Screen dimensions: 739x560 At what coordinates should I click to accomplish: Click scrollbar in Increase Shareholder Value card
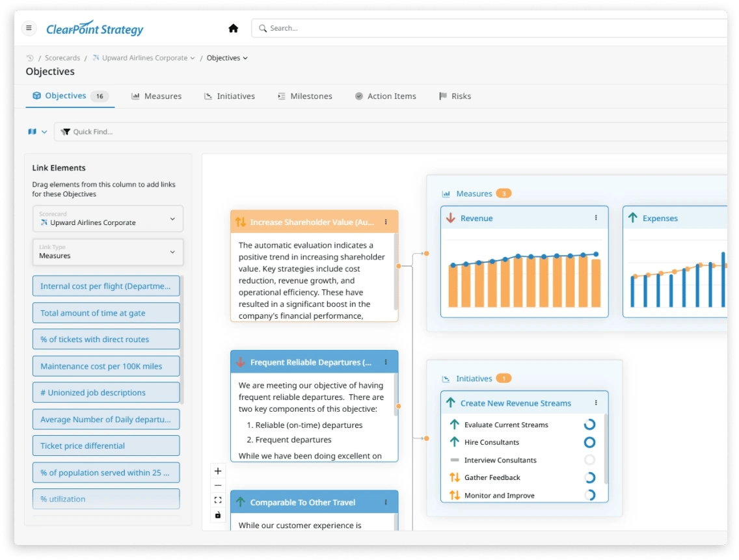click(396, 271)
